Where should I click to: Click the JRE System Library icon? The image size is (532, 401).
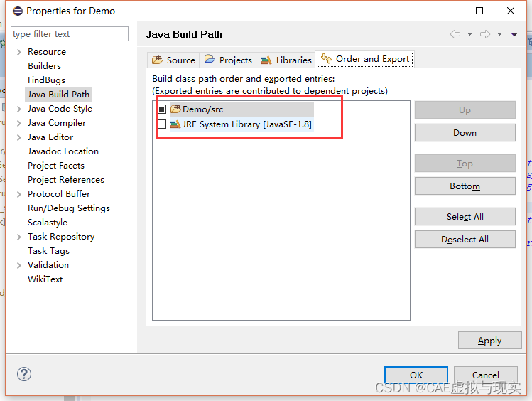(x=175, y=124)
